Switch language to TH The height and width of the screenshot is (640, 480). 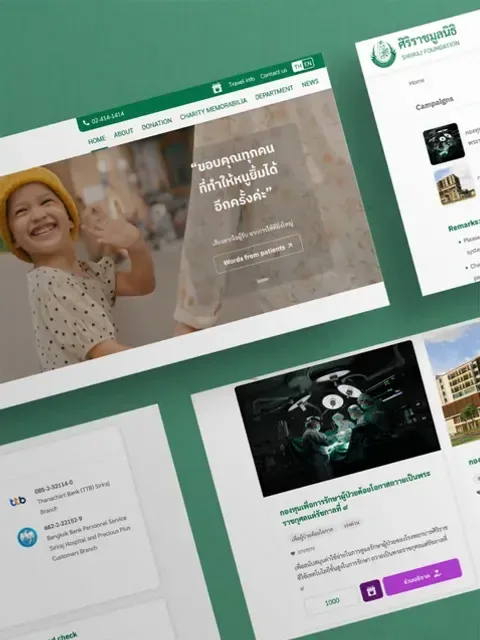coord(298,66)
